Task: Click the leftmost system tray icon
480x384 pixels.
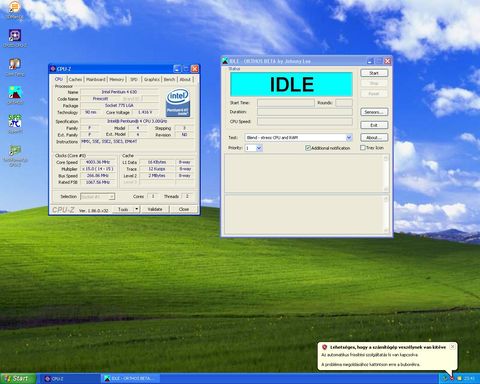Action: pyautogui.click(x=444, y=378)
